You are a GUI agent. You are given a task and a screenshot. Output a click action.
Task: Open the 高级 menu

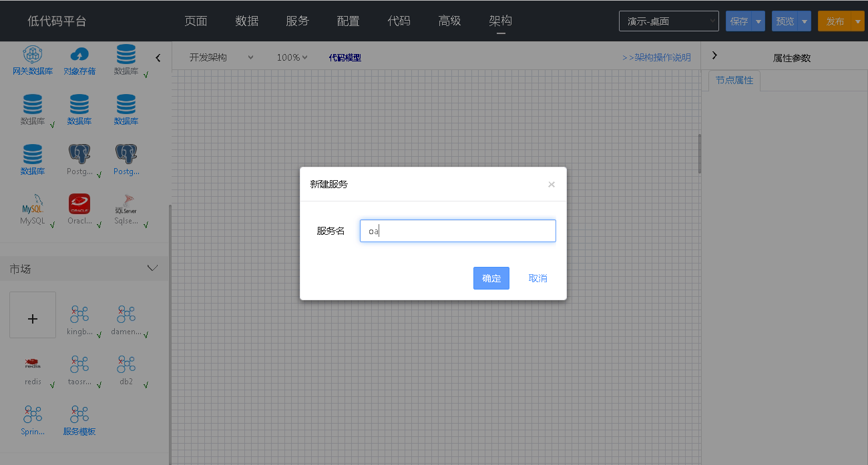[450, 21]
